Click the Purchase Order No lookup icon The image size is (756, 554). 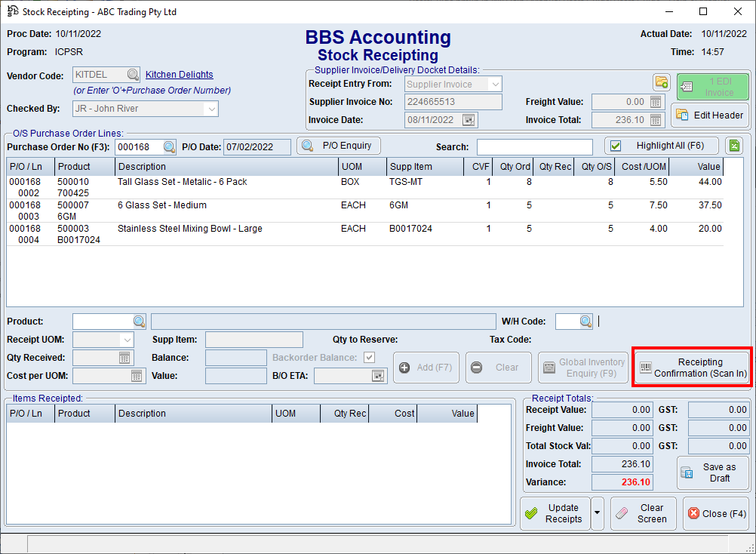(169, 147)
